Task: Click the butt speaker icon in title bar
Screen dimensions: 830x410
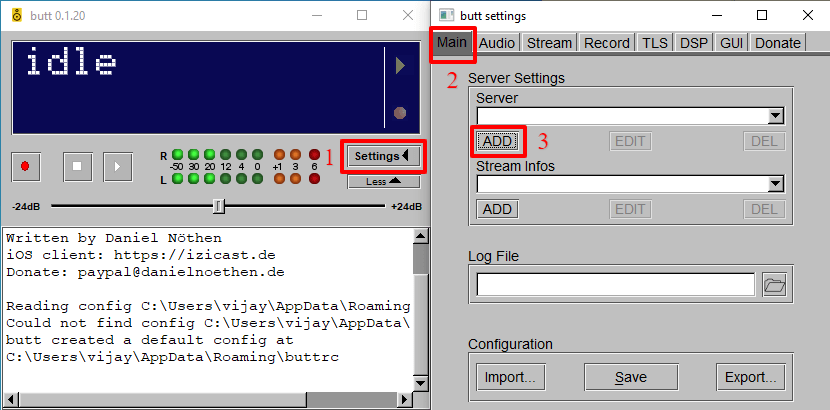Action: point(17,15)
